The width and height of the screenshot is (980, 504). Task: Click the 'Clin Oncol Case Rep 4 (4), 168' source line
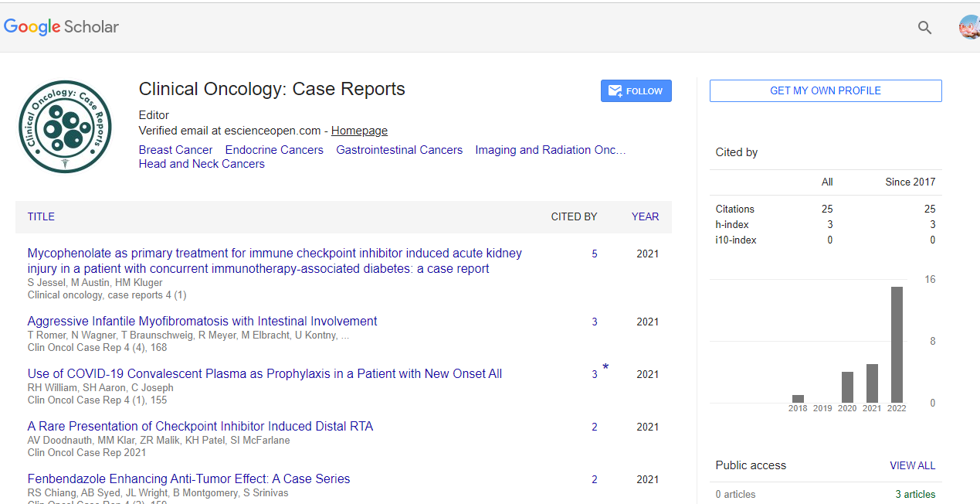point(97,347)
